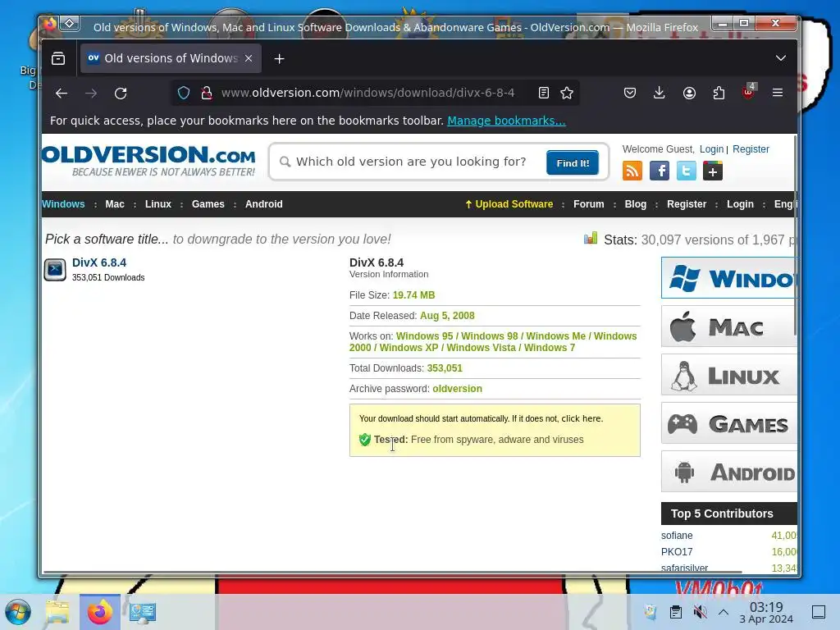Open the Windows nav menu item
This screenshot has height=630, width=840.
63,204
